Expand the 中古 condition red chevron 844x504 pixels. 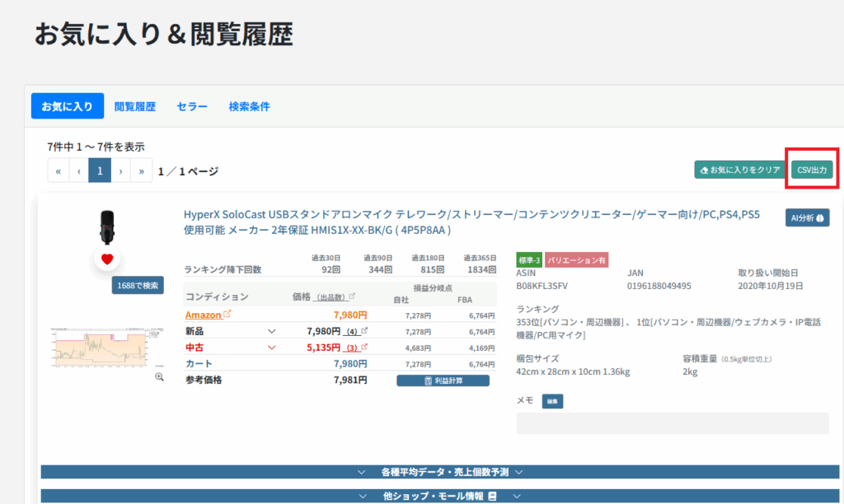tap(272, 348)
